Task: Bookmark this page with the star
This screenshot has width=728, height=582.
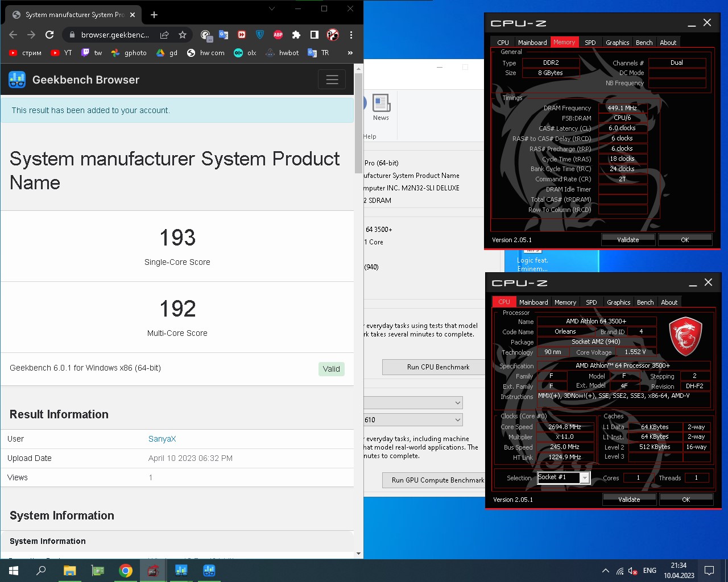Action: [x=183, y=35]
